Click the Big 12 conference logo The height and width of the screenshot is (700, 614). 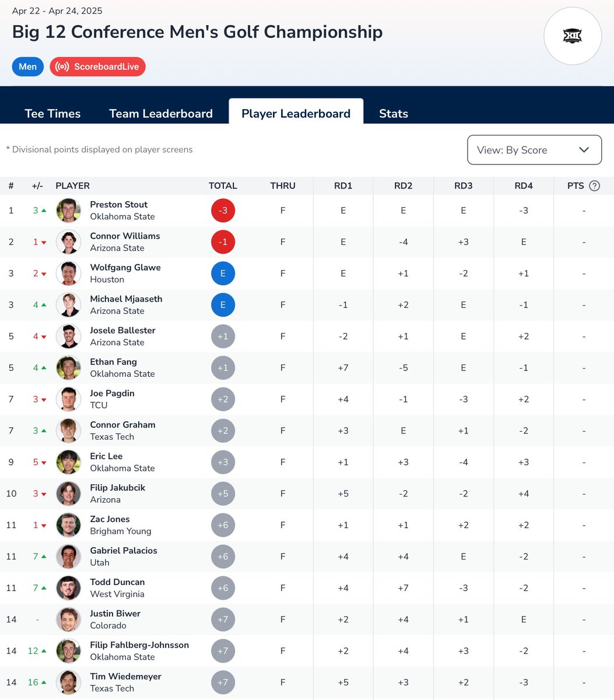click(572, 36)
